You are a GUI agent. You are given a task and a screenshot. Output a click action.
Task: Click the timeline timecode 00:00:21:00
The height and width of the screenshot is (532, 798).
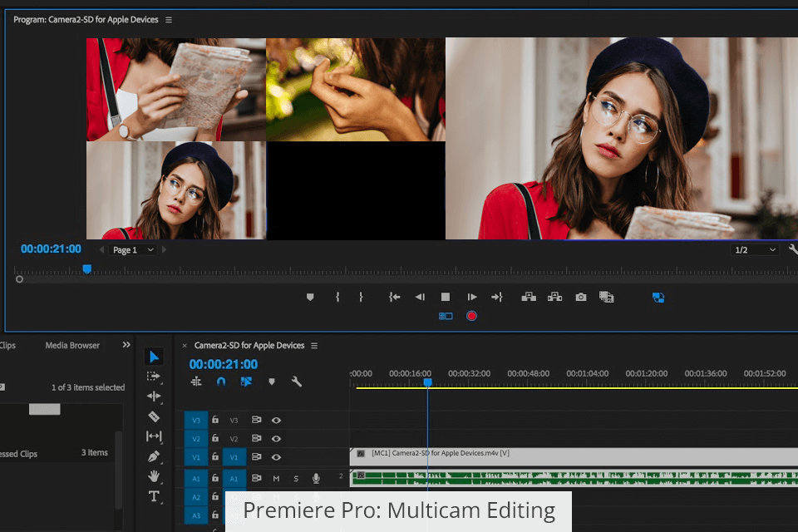pos(224,365)
